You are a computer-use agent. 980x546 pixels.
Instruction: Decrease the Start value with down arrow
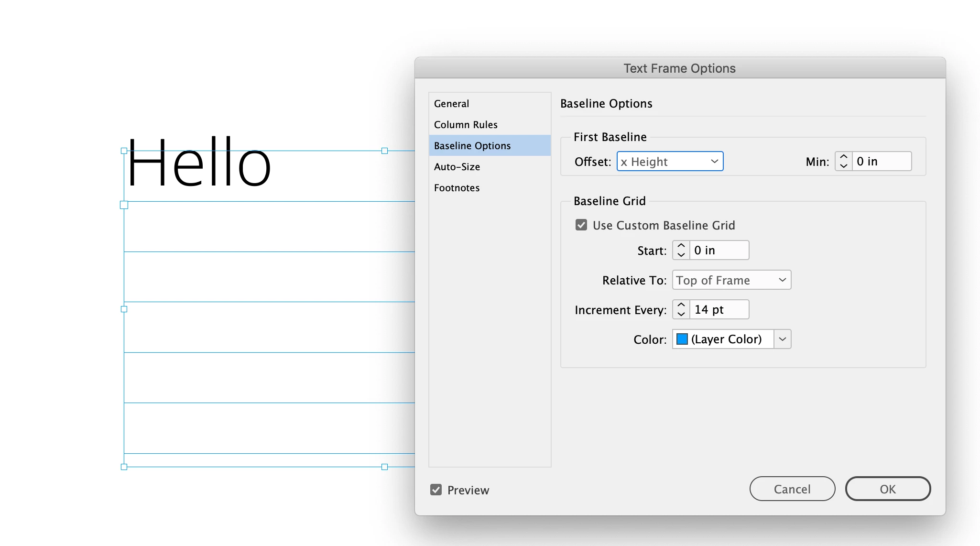click(681, 254)
